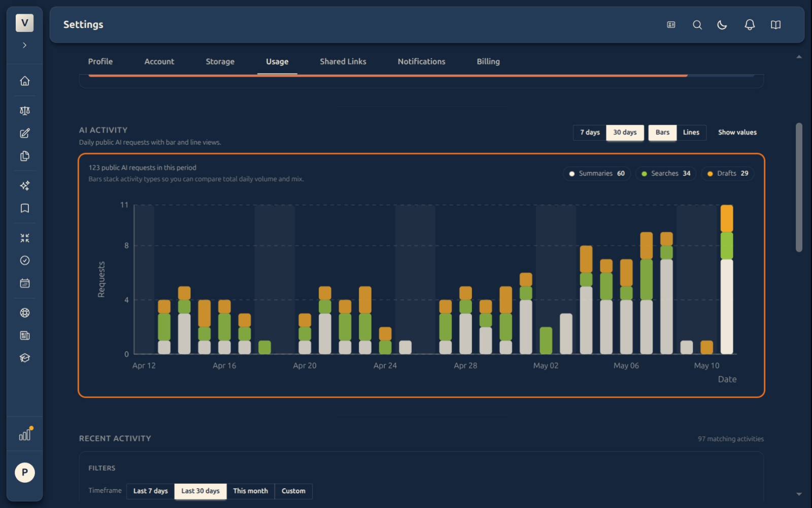Image resolution: width=812 pixels, height=508 pixels.
Task: Click the page vertical scrollbar thumb
Action: coord(799,187)
